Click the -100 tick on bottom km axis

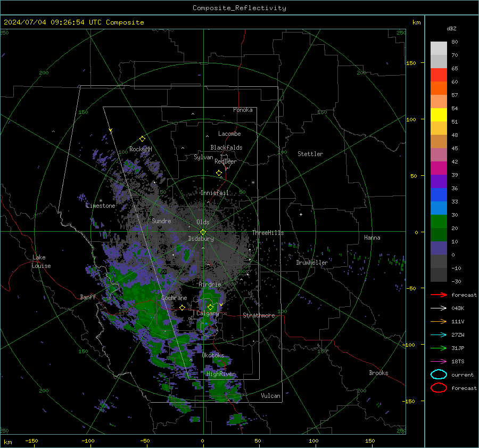coord(88,441)
